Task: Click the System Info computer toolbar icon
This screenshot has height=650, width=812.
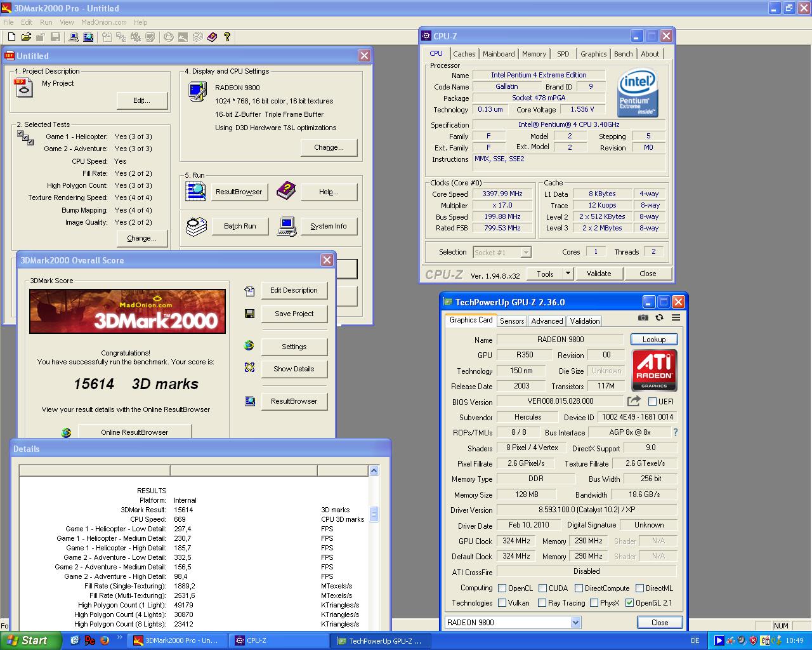Action: pos(74,37)
